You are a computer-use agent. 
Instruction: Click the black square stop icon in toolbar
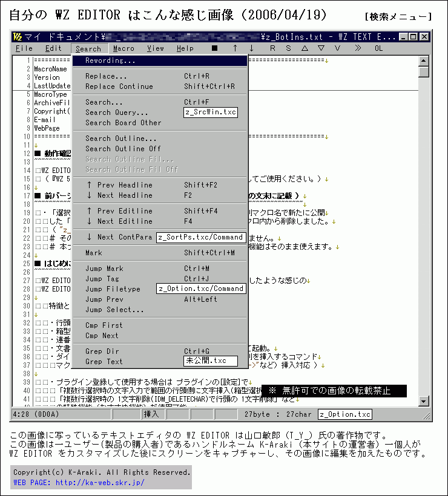(214, 48)
